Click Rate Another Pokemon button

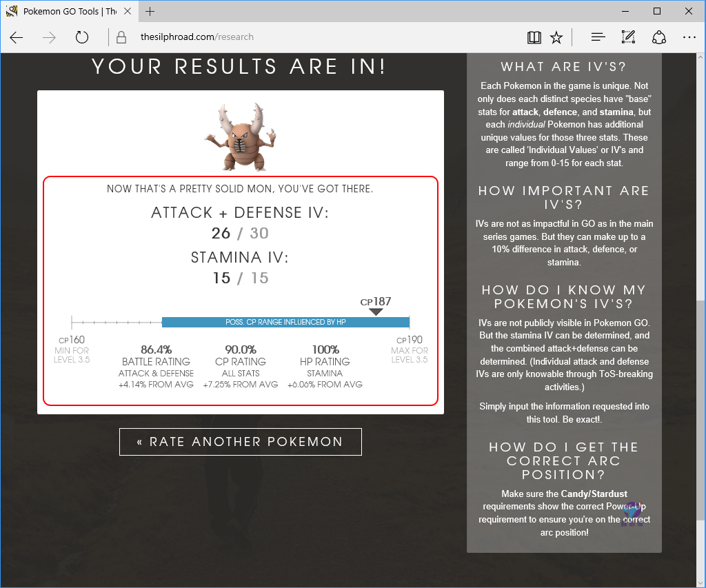[241, 442]
